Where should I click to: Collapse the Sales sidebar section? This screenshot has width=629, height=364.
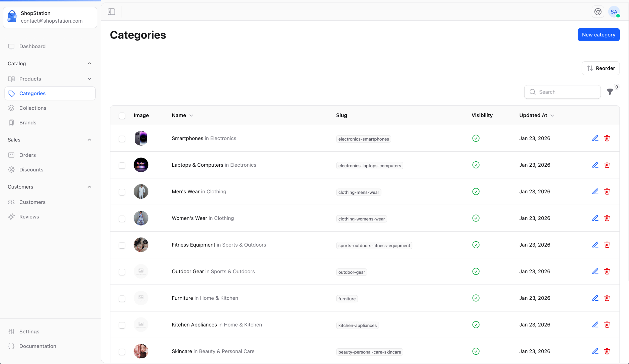pos(89,140)
